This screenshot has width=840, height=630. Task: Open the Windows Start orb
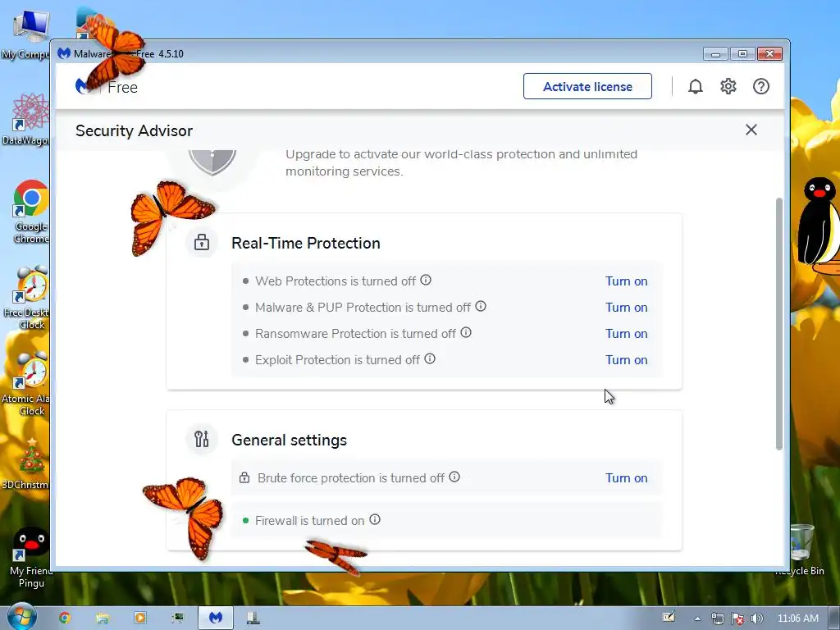coord(21,617)
